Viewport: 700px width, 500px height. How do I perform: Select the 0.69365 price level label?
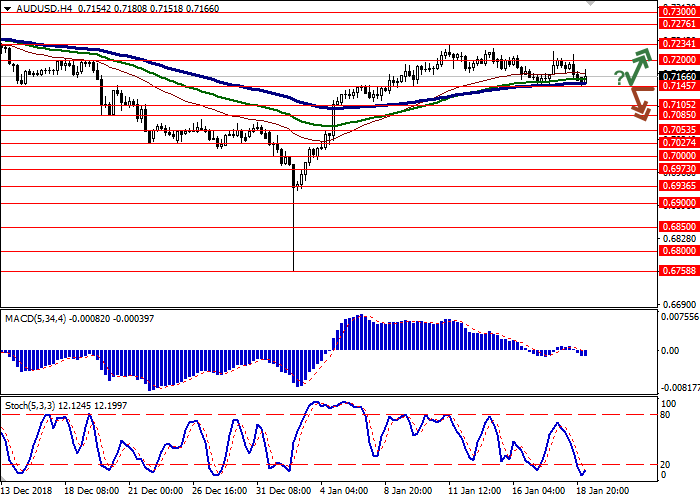point(678,186)
